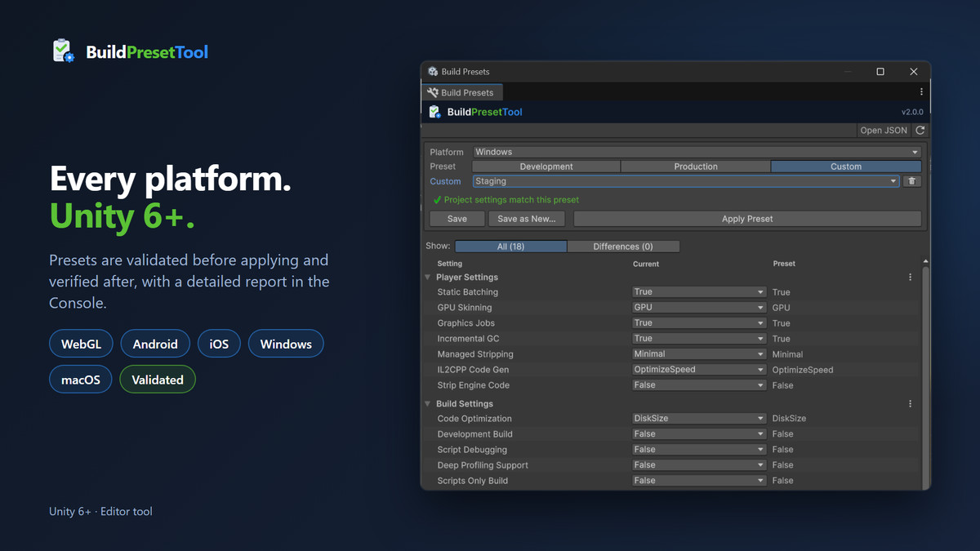This screenshot has height=551, width=980.
Task: Open the Managed Stripping dropdown set to Minimal
Action: [x=699, y=354]
